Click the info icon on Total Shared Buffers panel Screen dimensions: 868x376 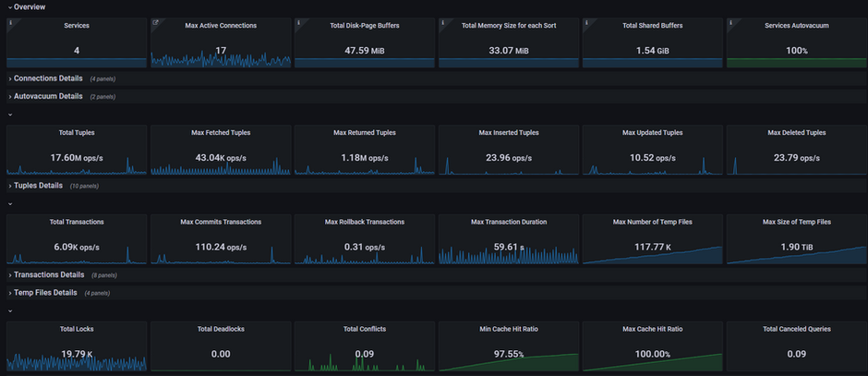point(586,22)
